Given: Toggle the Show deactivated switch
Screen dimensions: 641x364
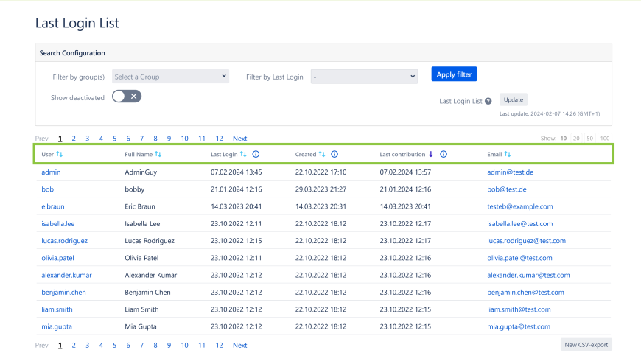Looking at the screenshot, I should coord(126,97).
